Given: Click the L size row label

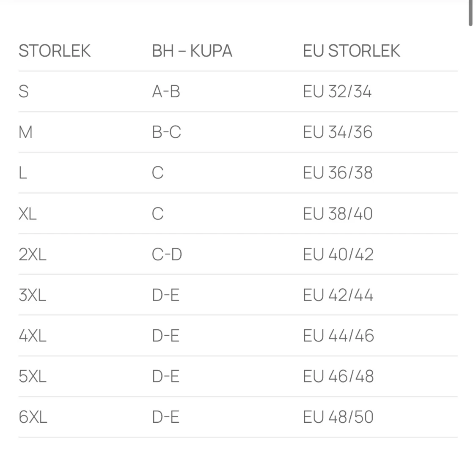Looking at the screenshot, I should pyautogui.click(x=23, y=173).
